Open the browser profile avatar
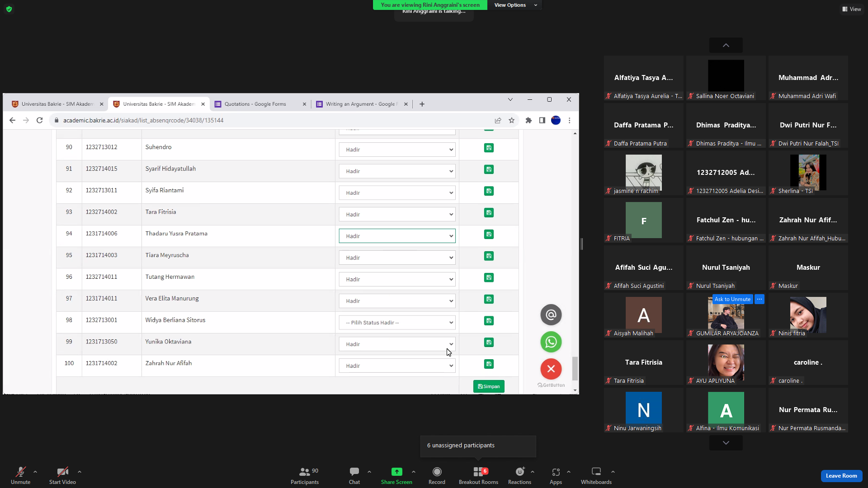 (556, 120)
